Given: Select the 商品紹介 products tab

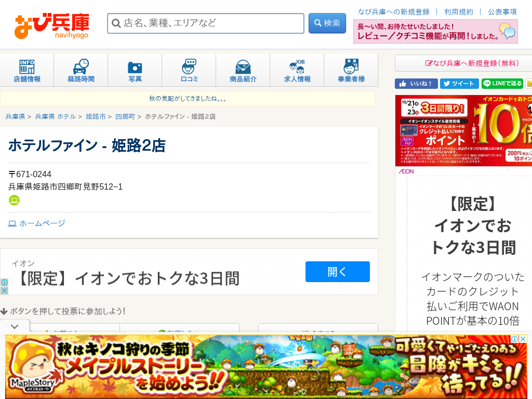Looking at the screenshot, I should click(x=243, y=70).
